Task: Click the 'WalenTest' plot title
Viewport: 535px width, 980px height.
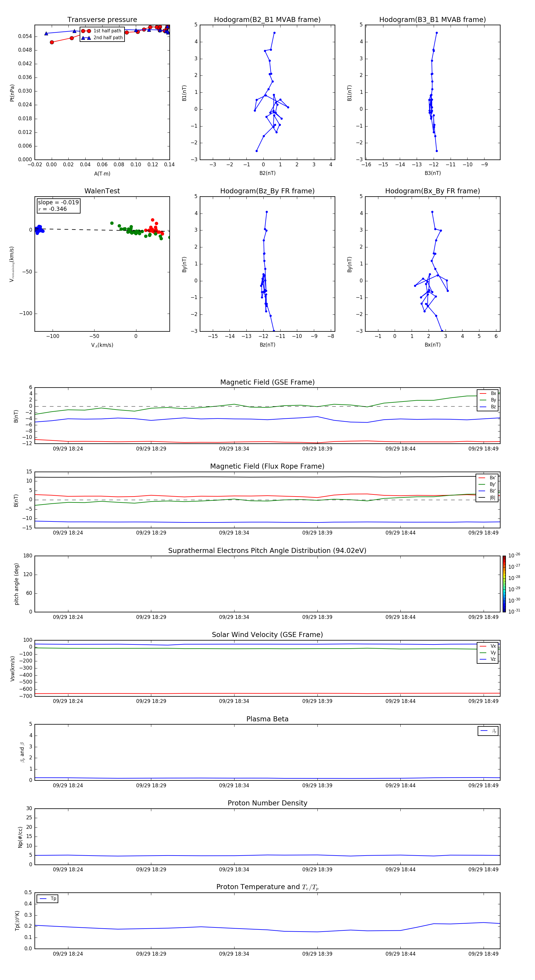Action: 102,191
